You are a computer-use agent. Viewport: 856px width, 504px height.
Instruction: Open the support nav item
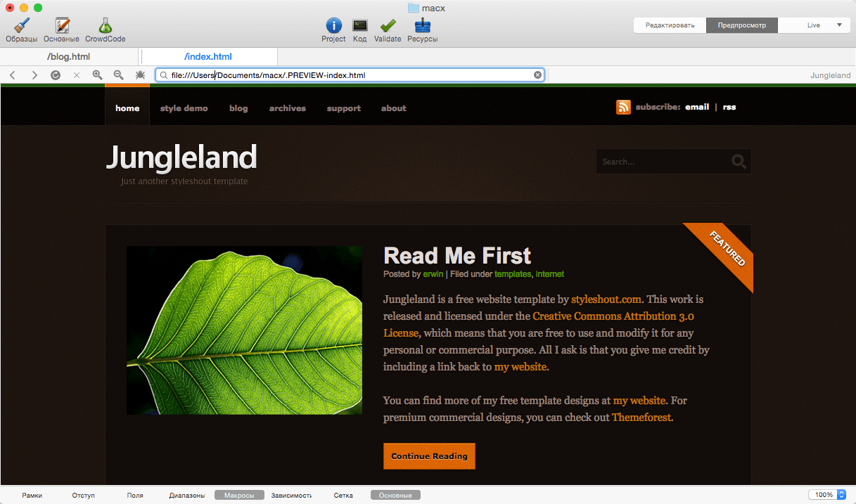pos(344,108)
